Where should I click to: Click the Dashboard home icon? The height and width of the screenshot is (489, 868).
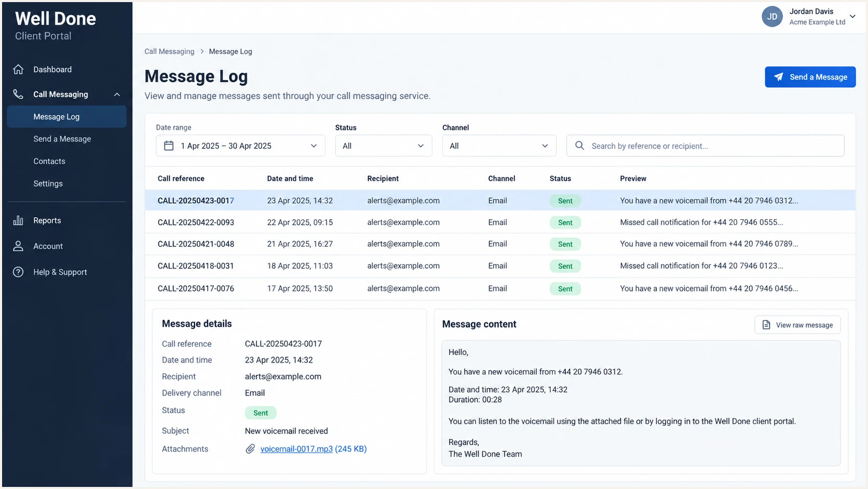[18, 69]
